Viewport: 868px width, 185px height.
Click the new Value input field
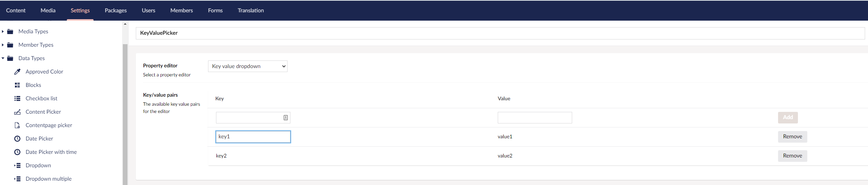[535, 118]
